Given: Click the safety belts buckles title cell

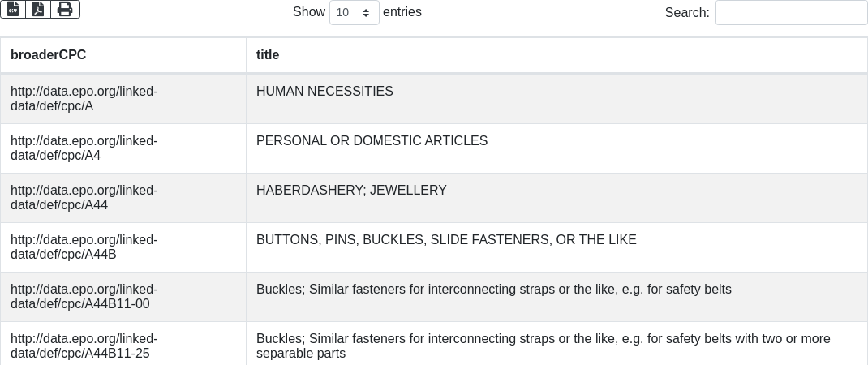Looking at the screenshot, I should tap(493, 290).
